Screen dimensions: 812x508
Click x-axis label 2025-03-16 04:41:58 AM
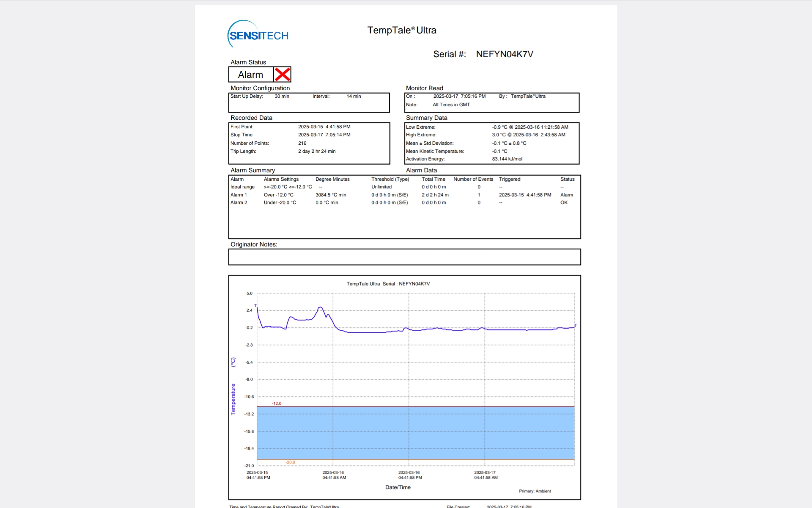point(334,475)
